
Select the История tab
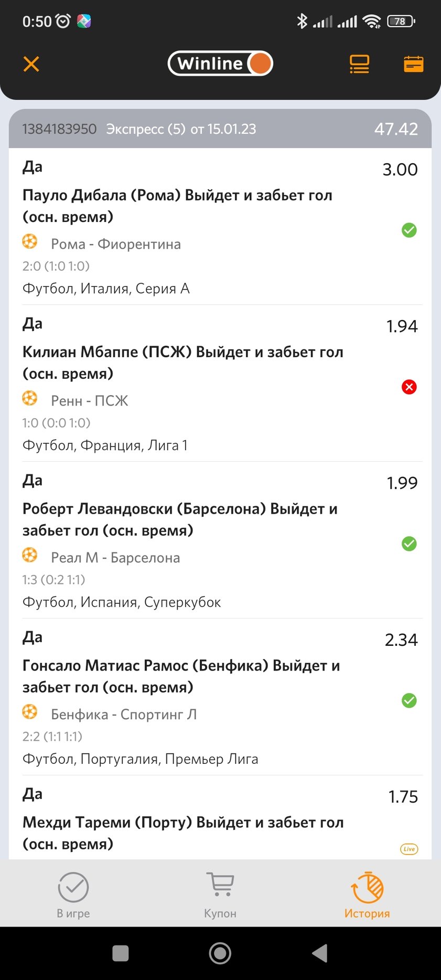[367, 895]
